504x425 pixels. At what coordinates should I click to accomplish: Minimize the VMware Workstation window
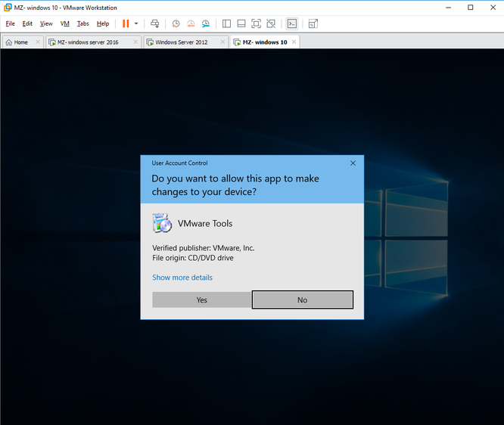click(x=449, y=8)
